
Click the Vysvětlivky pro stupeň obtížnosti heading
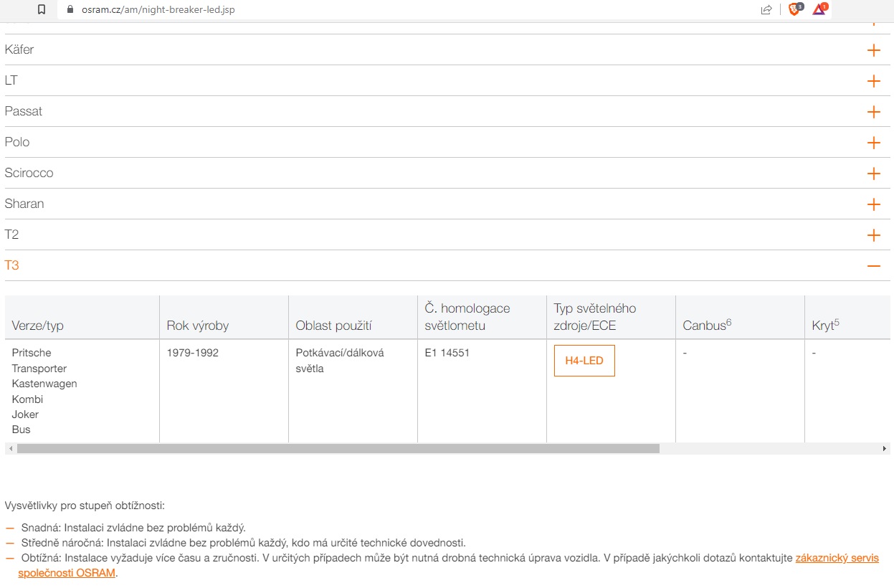[x=85, y=506]
